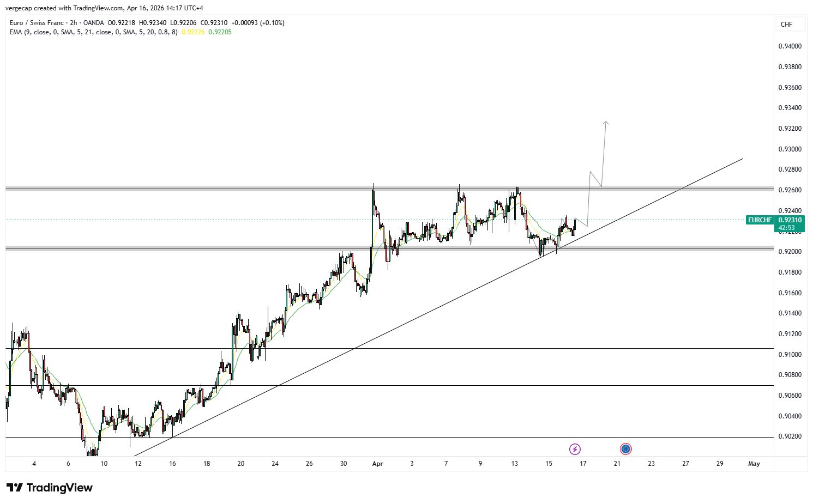Click the May label on the time axis
Screen dimensions: 813x504
pyautogui.click(x=755, y=464)
